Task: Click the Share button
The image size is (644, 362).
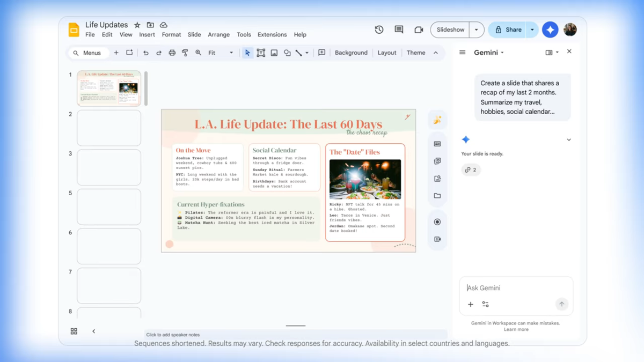Action: [x=508, y=30]
